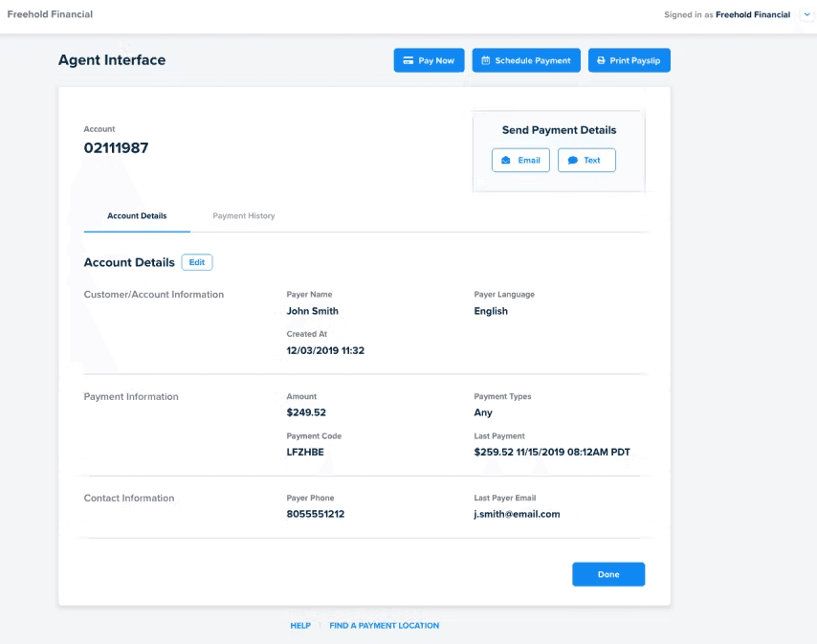Image resolution: width=817 pixels, height=644 pixels.
Task: Click the Freehold Financial brand name at top-left
Action: tap(50, 15)
